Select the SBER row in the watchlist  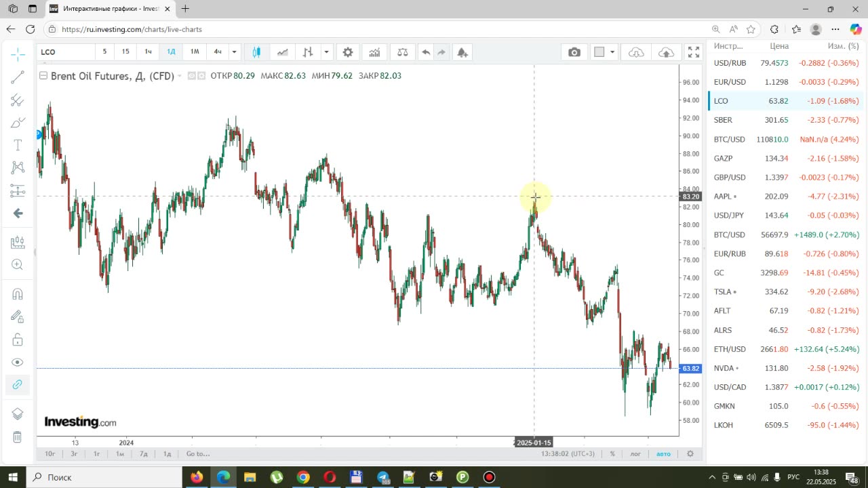786,120
